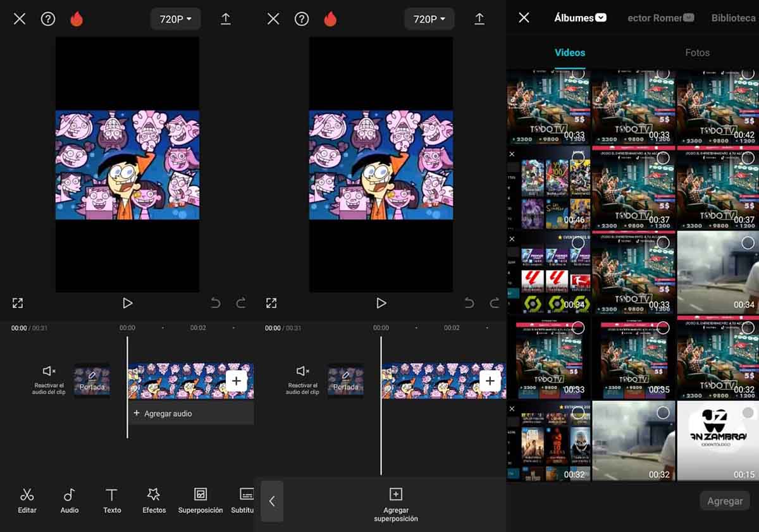Select the first 00:34 logos video circle

(x=577, y=242)
